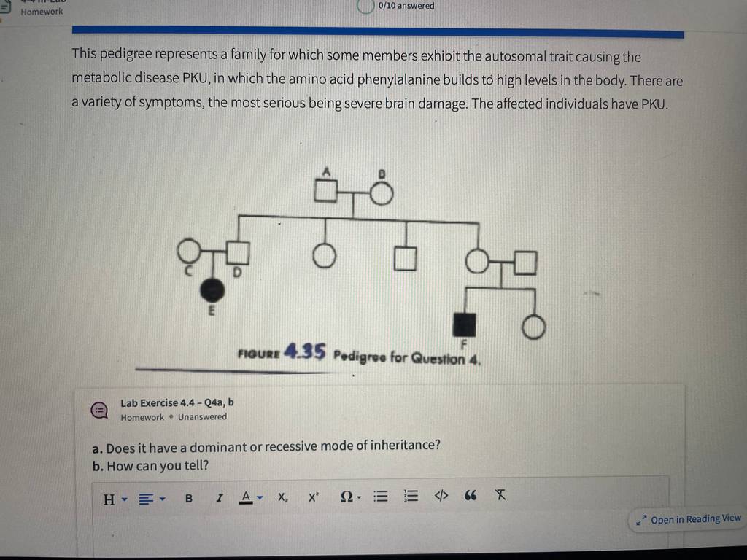Click the 0/10 answered progress circle
Screen dimensions: 747x560
coord(365,6)
